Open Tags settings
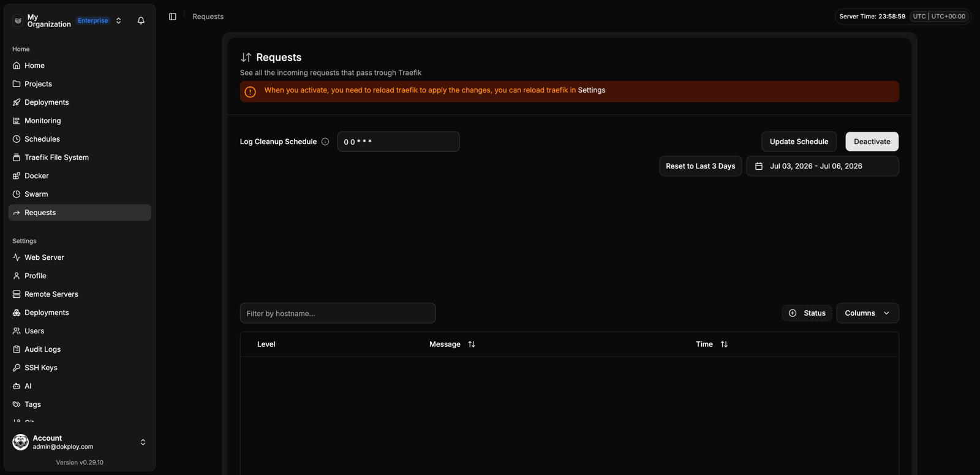This screenshot has width=980, height=475. click(80, 405)
